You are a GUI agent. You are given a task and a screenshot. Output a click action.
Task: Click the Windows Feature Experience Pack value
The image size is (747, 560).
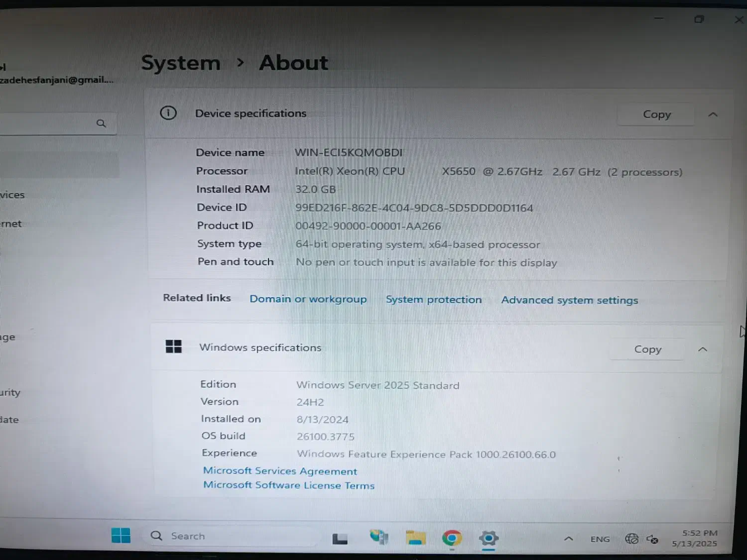click(x=426, y=454)
